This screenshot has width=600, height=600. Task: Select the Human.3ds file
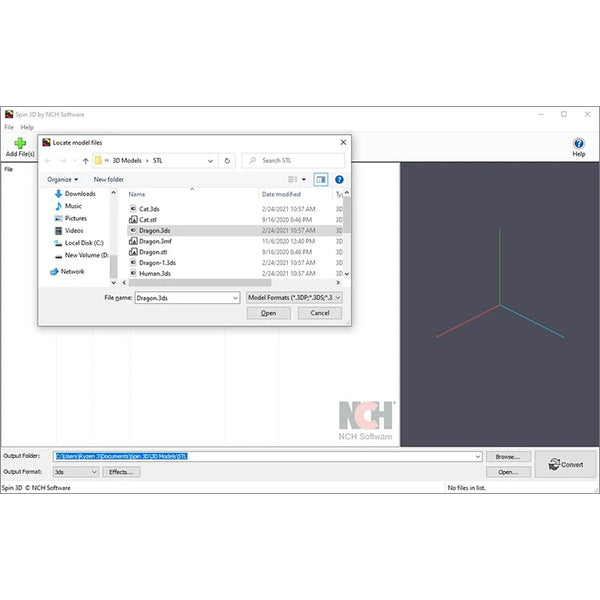tap(155, 273)
